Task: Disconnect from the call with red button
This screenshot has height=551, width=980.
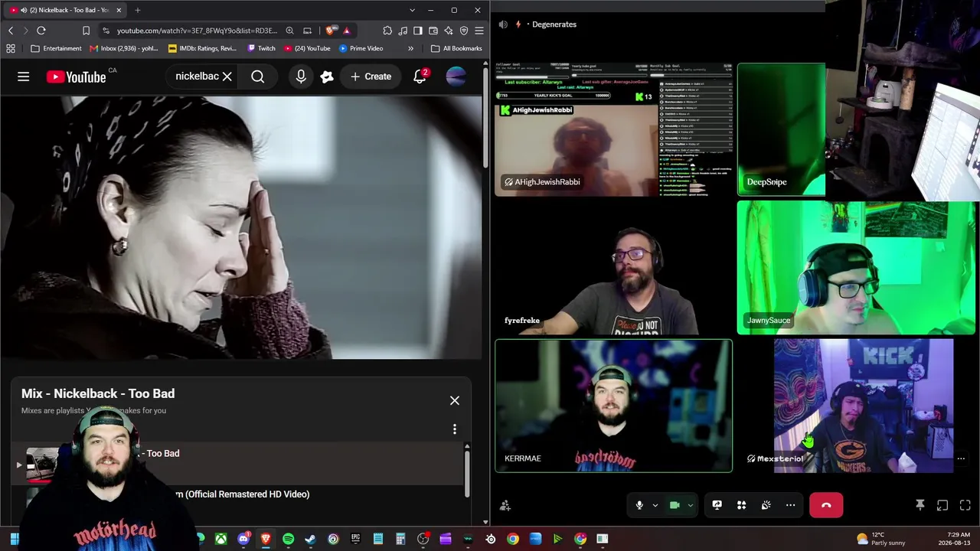Action: [x=826, y=505]
